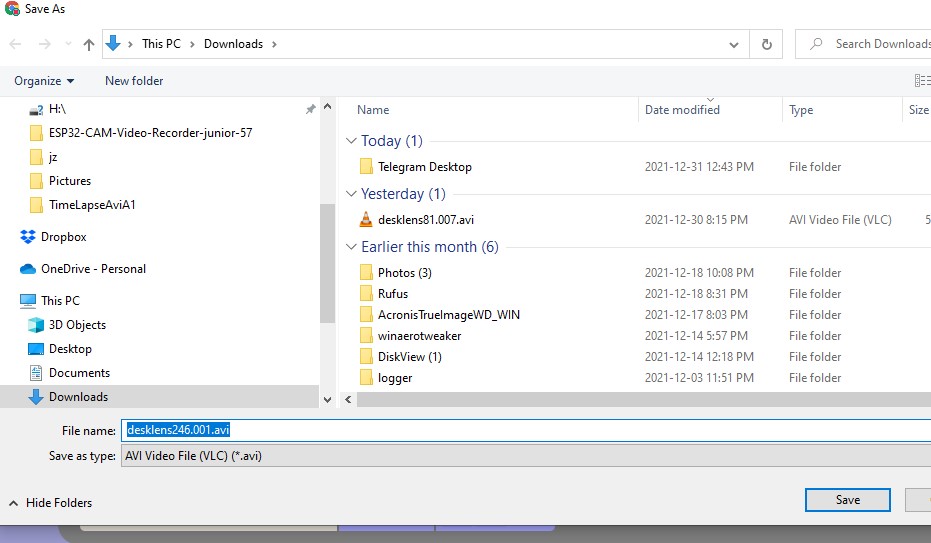Click New folder in toolbar
931x543 pixels.
click(134, 81)
